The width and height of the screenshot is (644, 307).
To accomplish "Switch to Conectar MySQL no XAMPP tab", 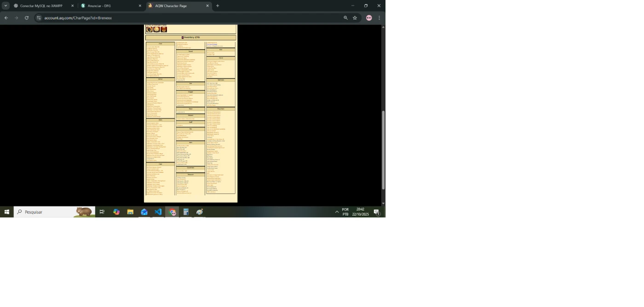I will click(x=41, y=6).
